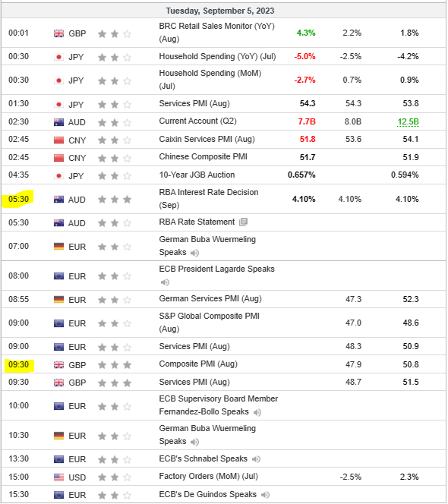Click the Tuesday, September 5, 2023 date header
This screenshot has width=448, height=504.
(220, 11)
